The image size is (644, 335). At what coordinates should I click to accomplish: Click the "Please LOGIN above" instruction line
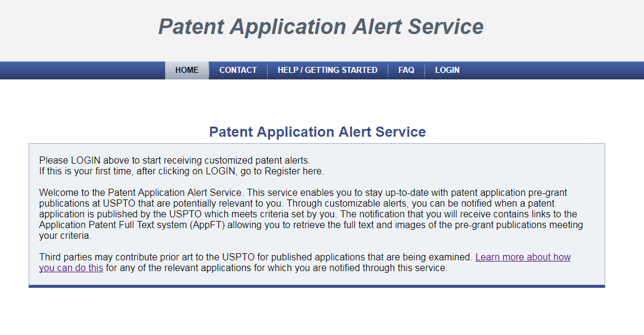175,161
